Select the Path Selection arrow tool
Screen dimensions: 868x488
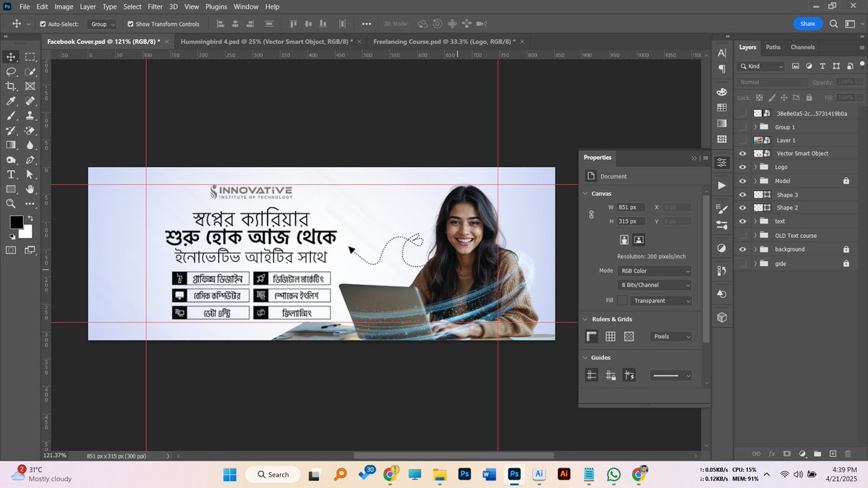pos(30,175)
